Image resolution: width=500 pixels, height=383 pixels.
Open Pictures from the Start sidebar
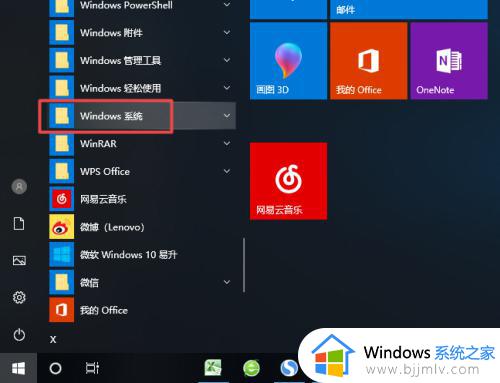[x=19, y=260]
